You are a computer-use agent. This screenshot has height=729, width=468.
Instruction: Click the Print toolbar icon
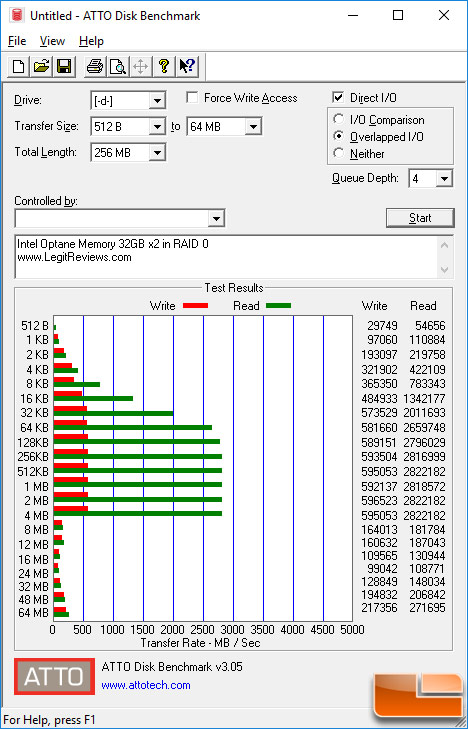[95, 67]
